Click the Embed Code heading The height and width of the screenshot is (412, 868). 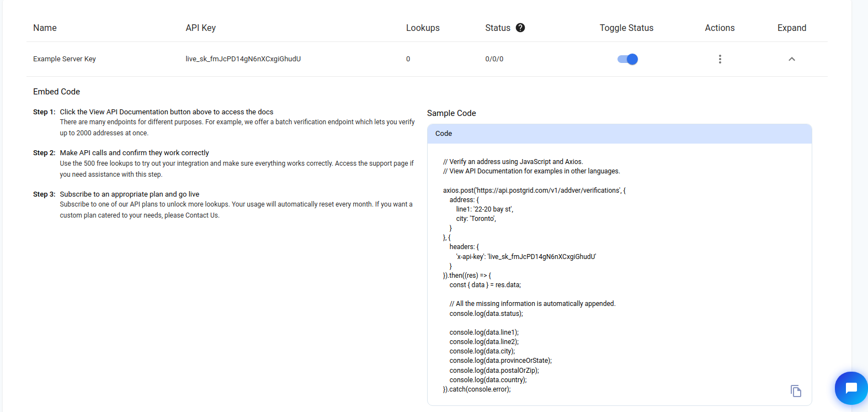coord(56,92)
